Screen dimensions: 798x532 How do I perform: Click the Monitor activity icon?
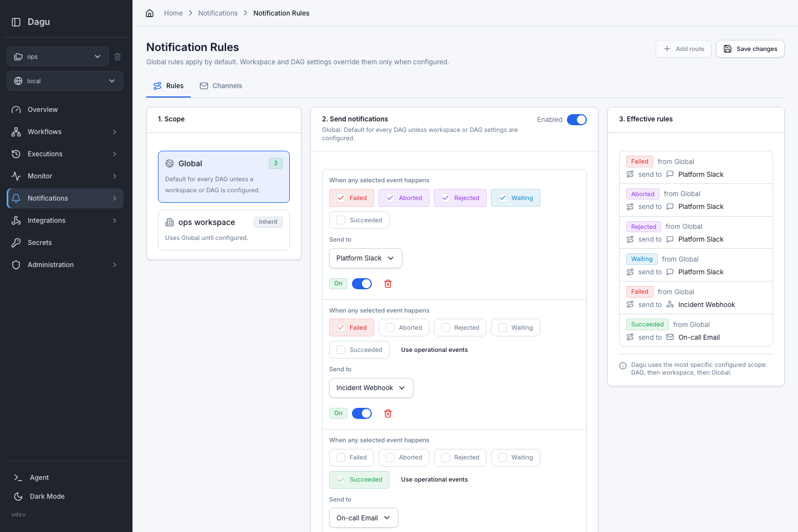(x=16, y=176)
